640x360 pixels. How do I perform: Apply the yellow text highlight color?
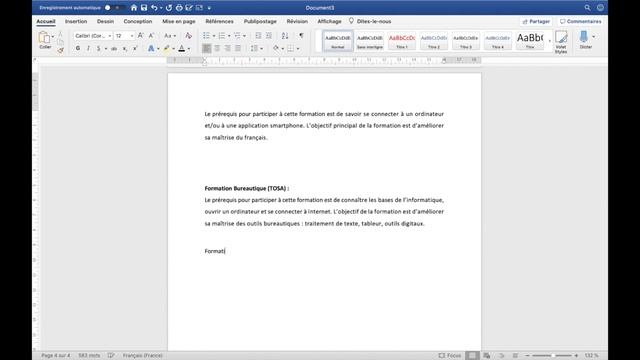coord(167,49)
